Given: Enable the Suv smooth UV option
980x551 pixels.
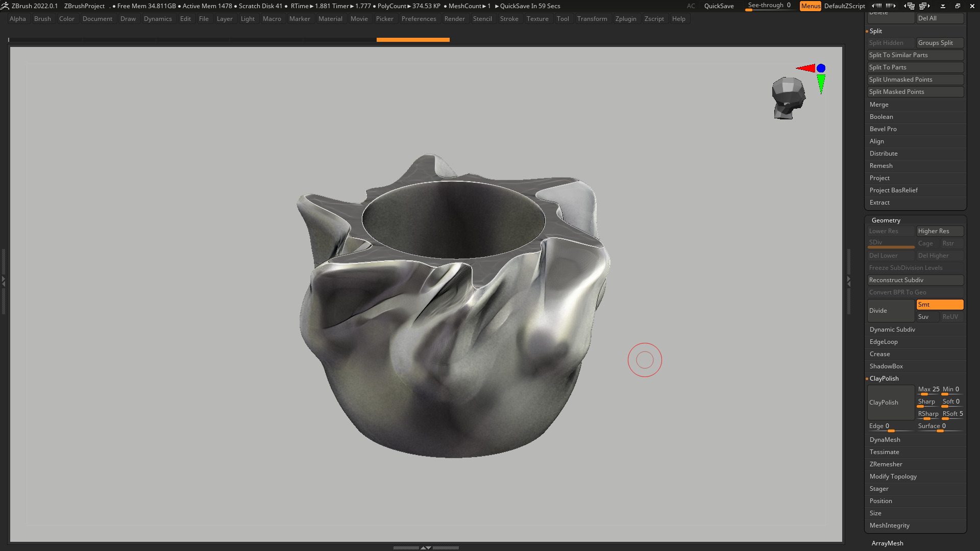Looking at the screenshot, I should point(928,317).
